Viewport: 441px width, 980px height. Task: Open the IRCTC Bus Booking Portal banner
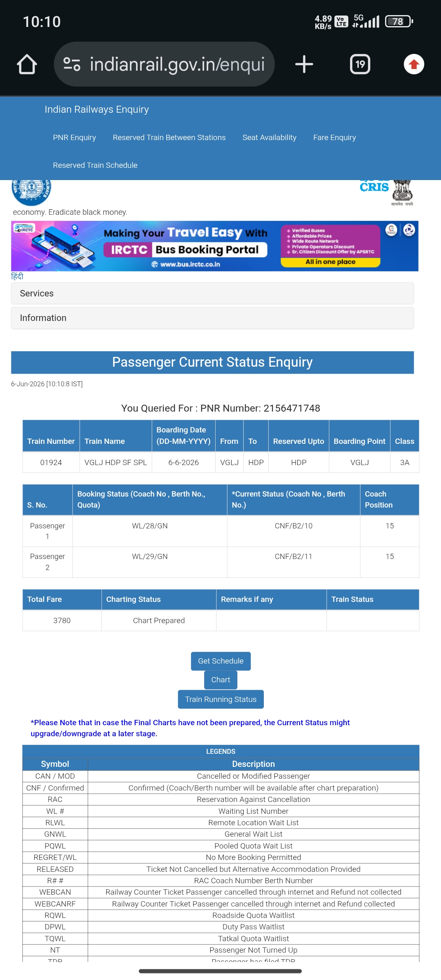point(215,246)
